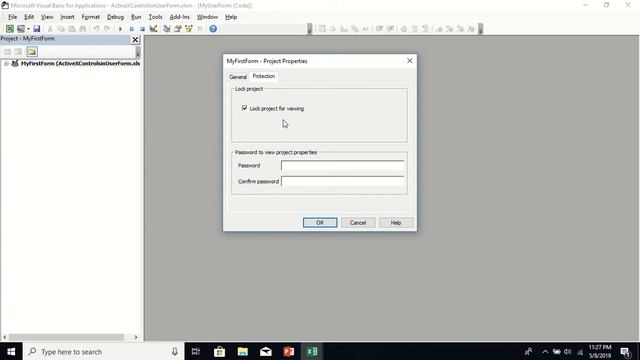Click the Paste toolbar icon
Viewport: 640px width, 360px height.
pyautogui.click(x=72, y=29)
